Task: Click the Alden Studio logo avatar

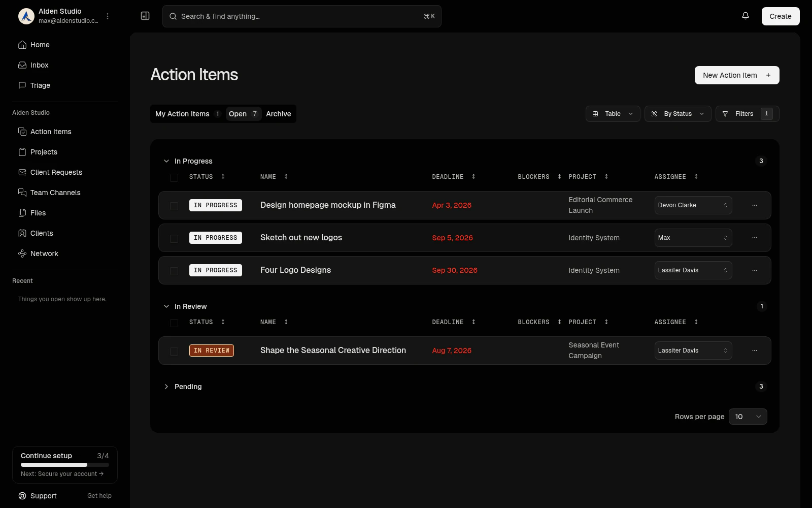Action: pos(26,16)
